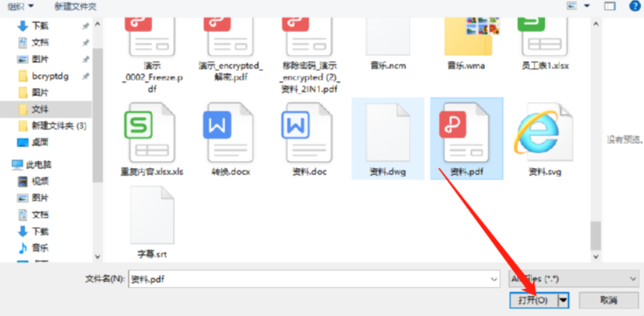Viewport: 644px width, 316px height.
Task: Open 图片 under 此电脑
Action: point(33,198)
